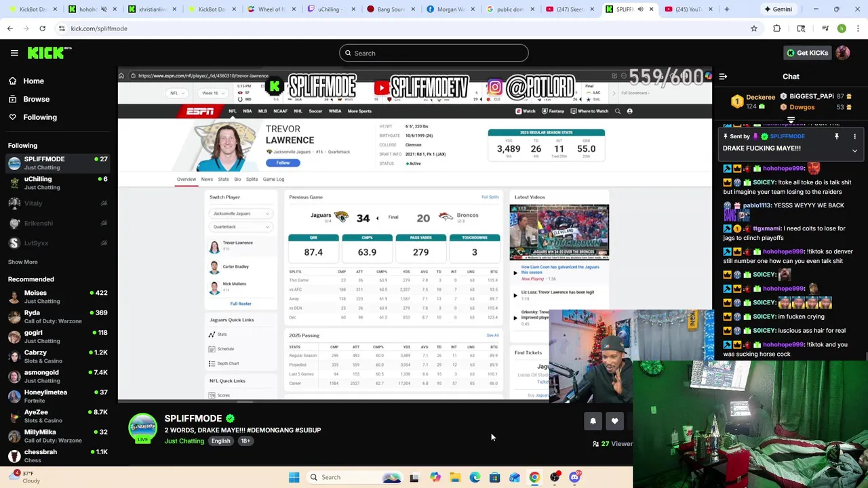Click the KICK logo
The image size is (868, 488).
pyautogui.click(x=50, y=53)
